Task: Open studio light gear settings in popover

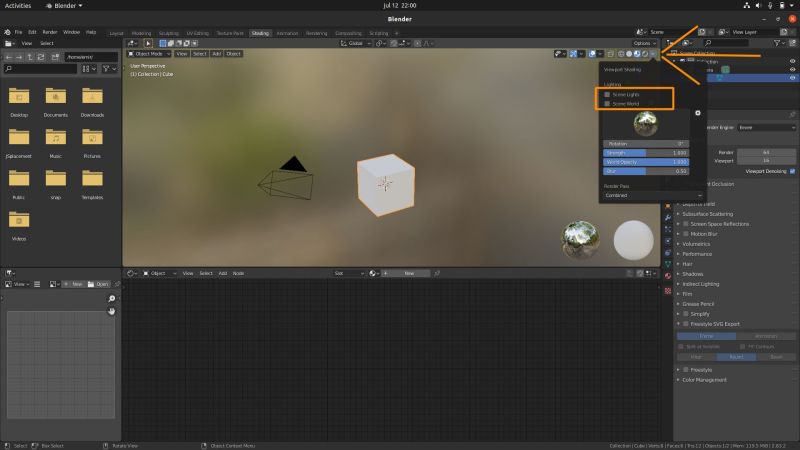Action: click(698, 113)
